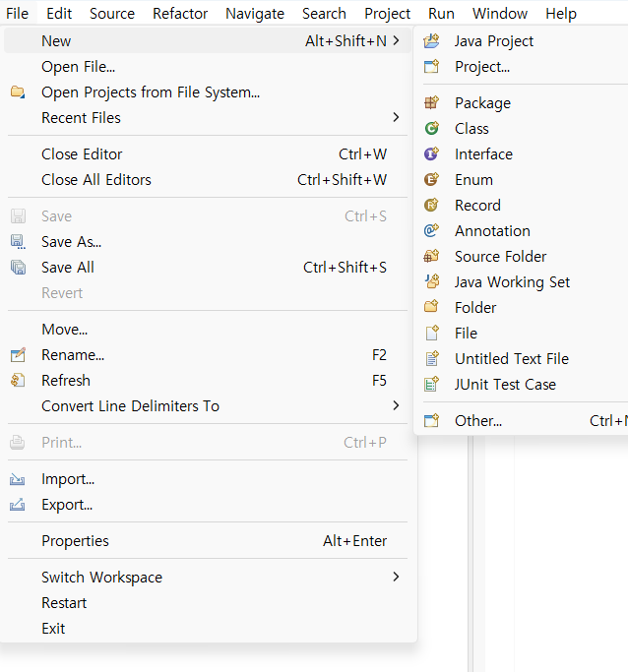Click the Rename pencil icon
This screenshot has width=628, height=672.
pyautogui.click(x=18, y=355)
